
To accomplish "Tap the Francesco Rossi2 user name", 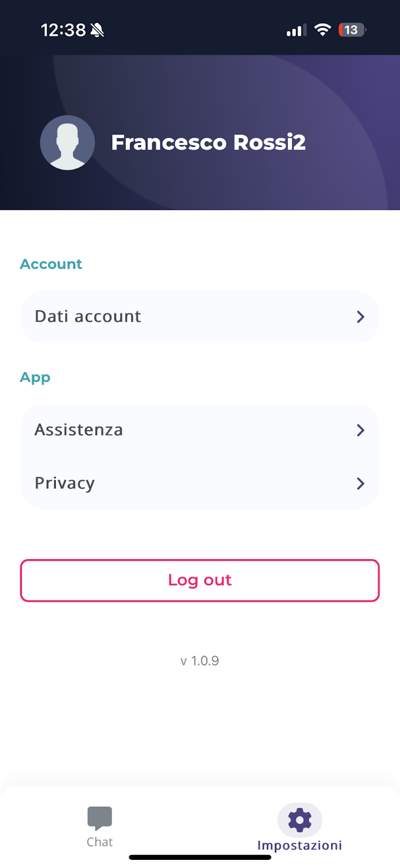I will pyautogui.click(x=208, y=143).
